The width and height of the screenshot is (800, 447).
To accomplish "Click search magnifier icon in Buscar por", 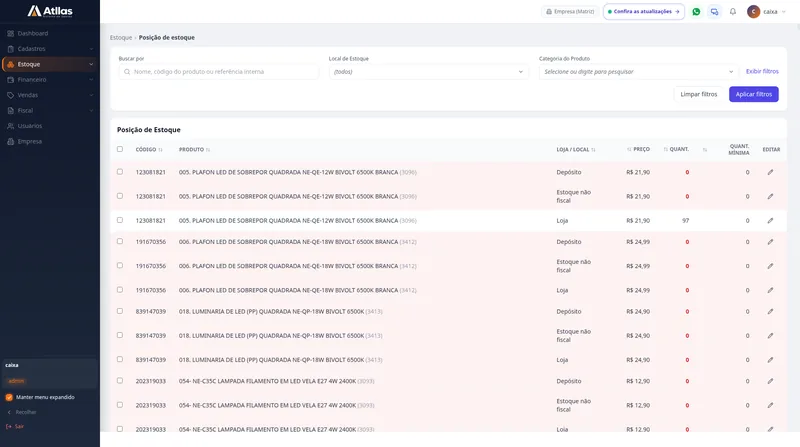I will [x=127, y=72].
